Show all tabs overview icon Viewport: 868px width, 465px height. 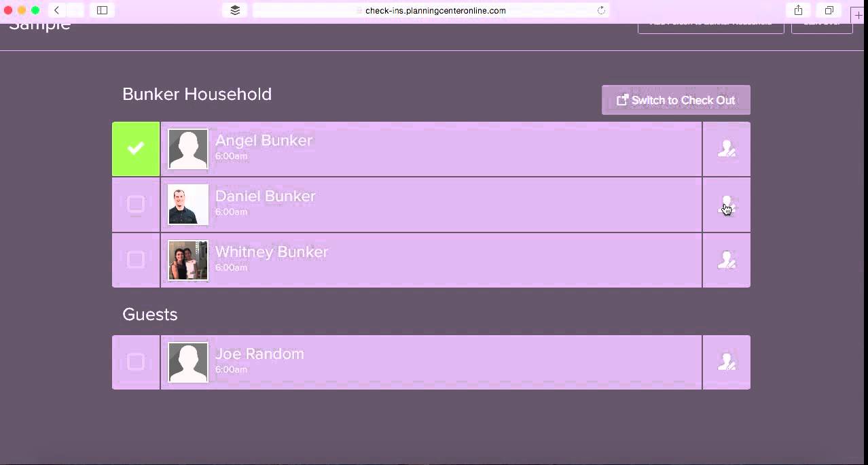829,10
